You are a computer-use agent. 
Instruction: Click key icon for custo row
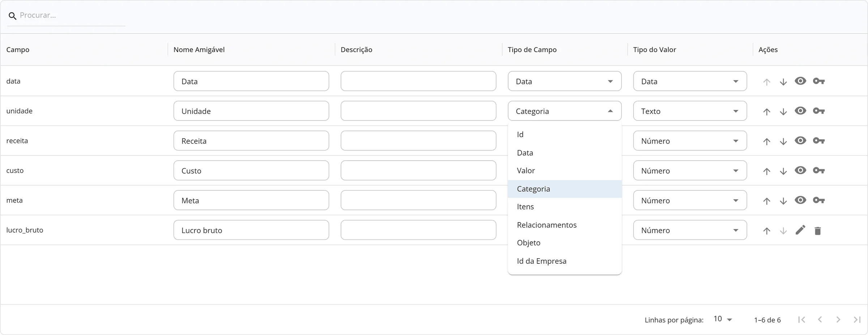tap(819, 170)
